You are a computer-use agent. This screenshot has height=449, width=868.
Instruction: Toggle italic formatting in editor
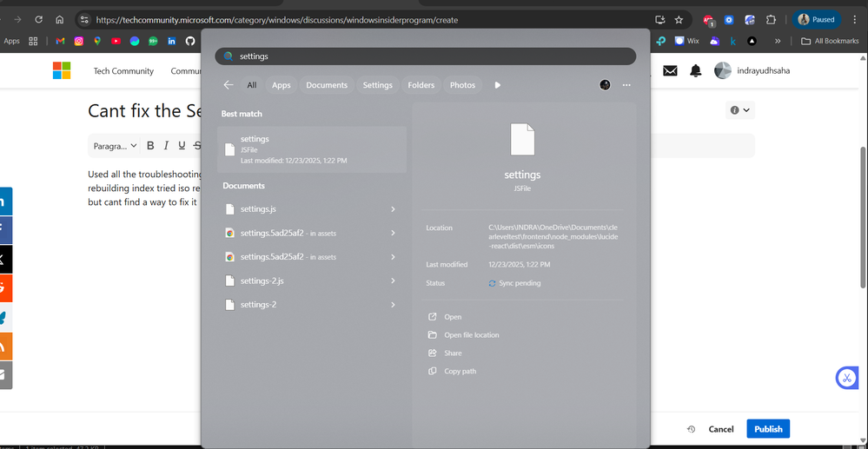click(x=166, y=146)
